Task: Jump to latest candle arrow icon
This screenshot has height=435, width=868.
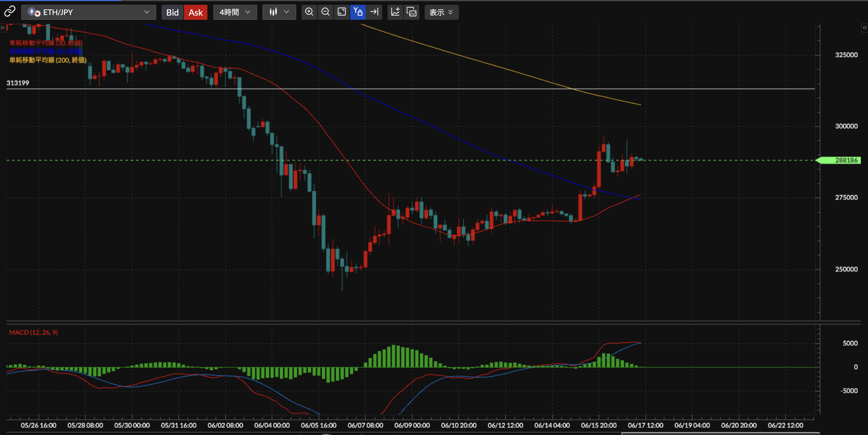Action: [x=374, y=12]
